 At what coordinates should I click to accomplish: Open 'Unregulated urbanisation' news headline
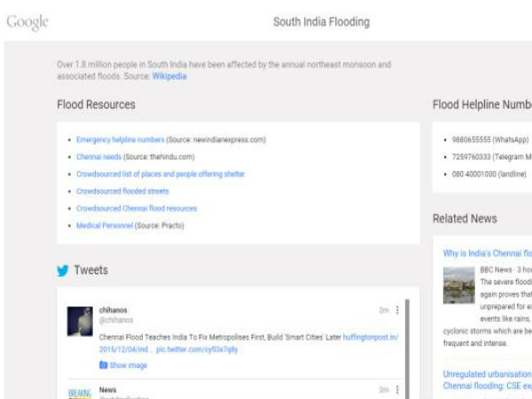click(x=487, y=380)
